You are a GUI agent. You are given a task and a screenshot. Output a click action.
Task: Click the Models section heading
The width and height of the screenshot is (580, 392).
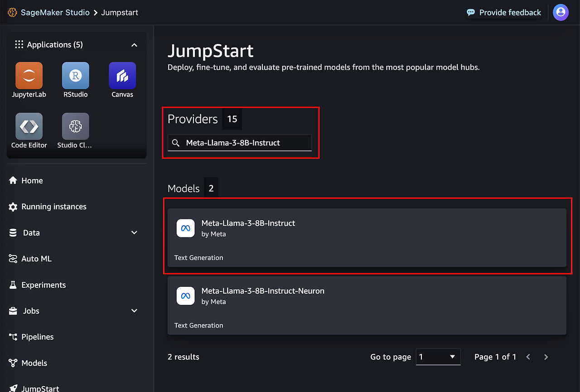[x=184, y=188]
